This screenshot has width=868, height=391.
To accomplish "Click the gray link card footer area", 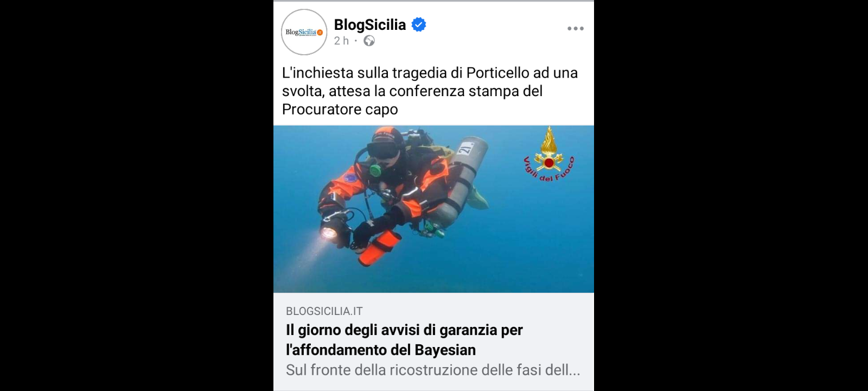I will point(433,342).
